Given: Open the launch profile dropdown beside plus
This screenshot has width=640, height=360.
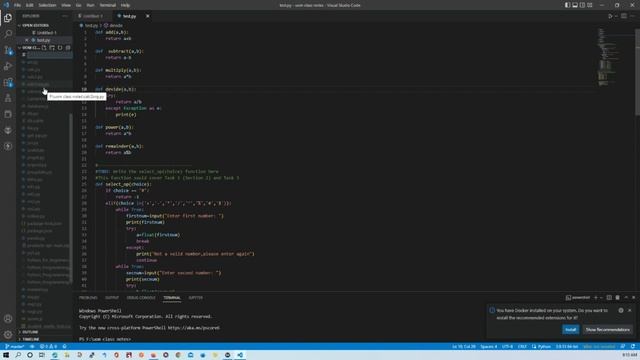Looking at the screenshot, I should click(601, 298).
